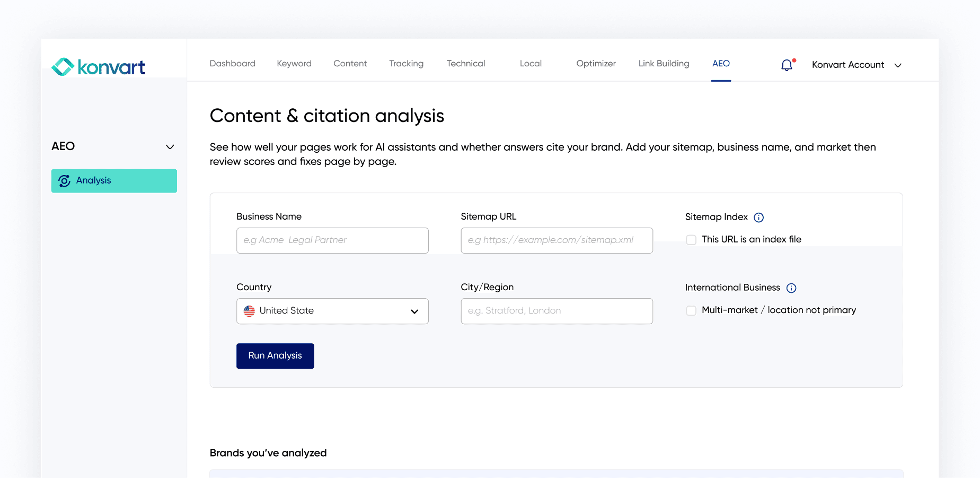Screen dimensions: 980x478
Task: Check 'This URL is an index file'
Action: [691, 240]
